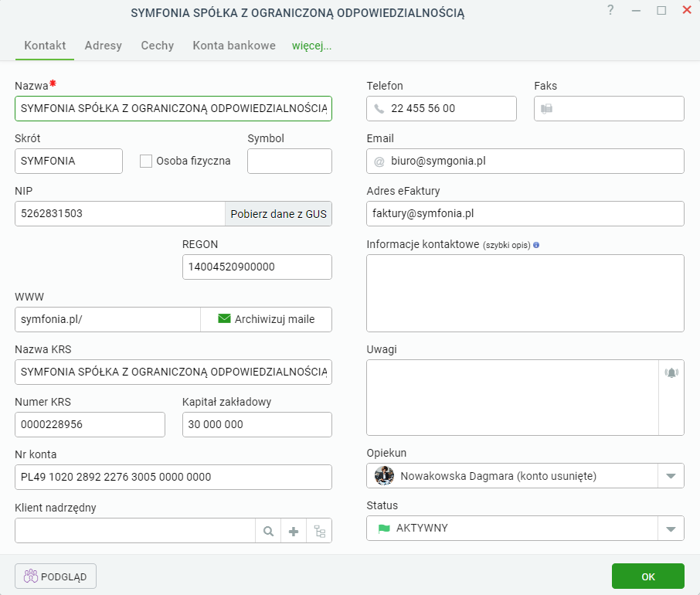Click the NIP field 5262831503
The image size is (700, 595).
120,214
